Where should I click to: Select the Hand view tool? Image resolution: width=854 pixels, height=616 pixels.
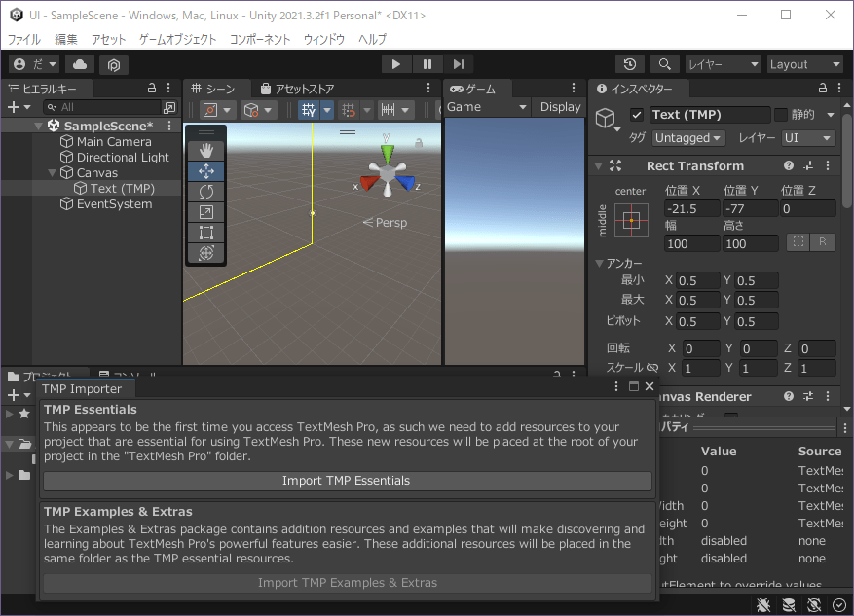(205, 150)
